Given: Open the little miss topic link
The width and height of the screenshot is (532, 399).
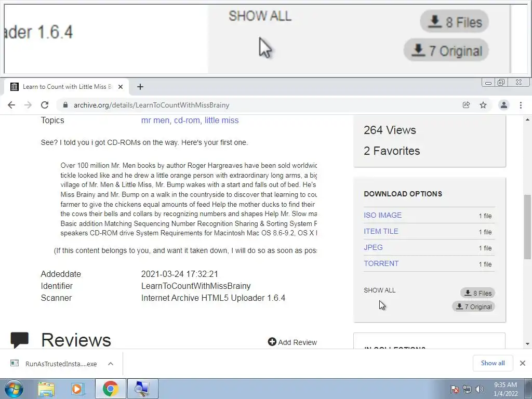Looking at the screenshot, I should pos(221,121).
